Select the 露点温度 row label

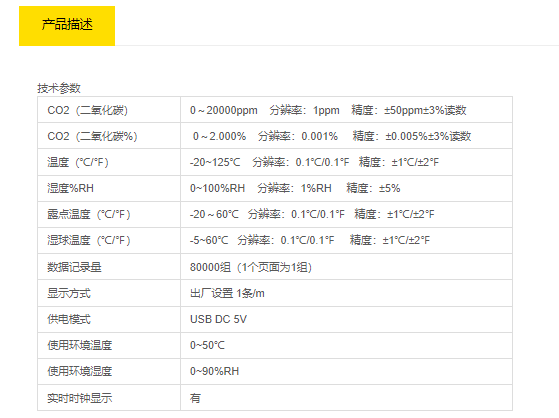[109, 214]
